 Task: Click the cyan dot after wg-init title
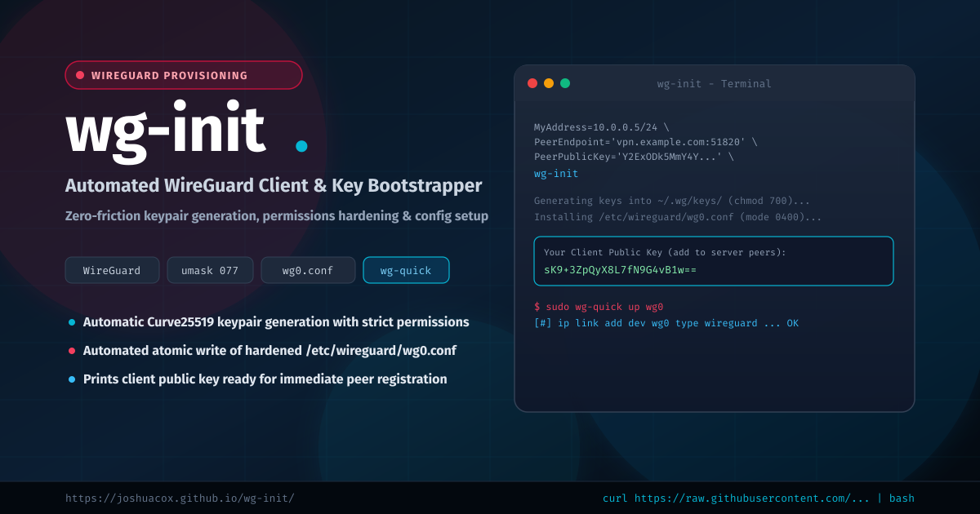(x=301, y=146)
